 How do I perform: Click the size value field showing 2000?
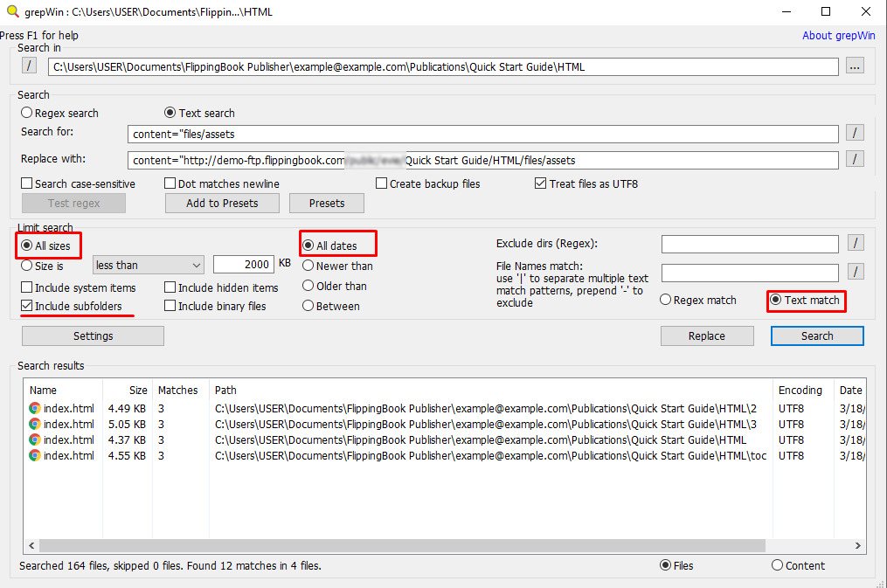[244, 264]
